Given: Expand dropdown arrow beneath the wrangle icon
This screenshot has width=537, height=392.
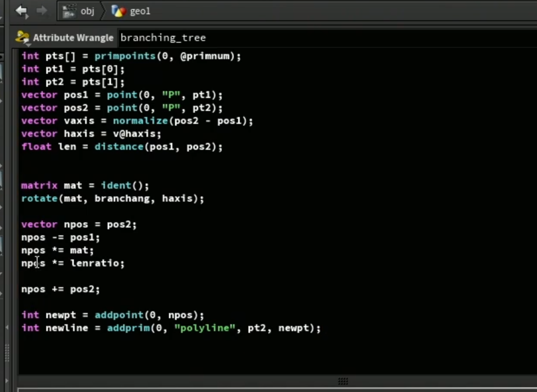Looking at the screenshot, I should point(28,45).
